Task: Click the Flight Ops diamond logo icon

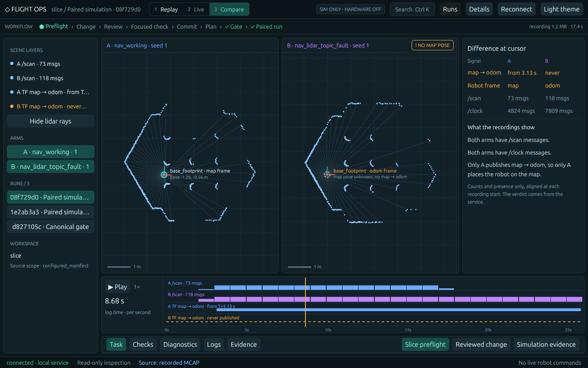Action: coord(7,9)
